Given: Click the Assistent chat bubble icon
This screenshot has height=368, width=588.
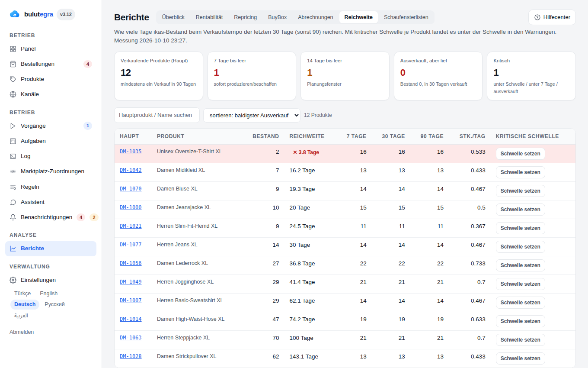Looking at the screenshot, I should pyautogui.click(x=13, y=202).
